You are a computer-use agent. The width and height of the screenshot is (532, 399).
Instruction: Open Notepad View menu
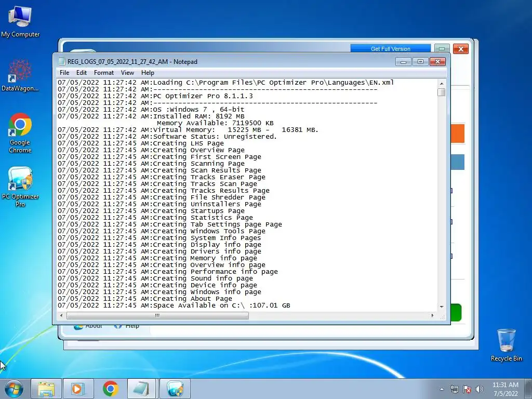tap(127, 73)
